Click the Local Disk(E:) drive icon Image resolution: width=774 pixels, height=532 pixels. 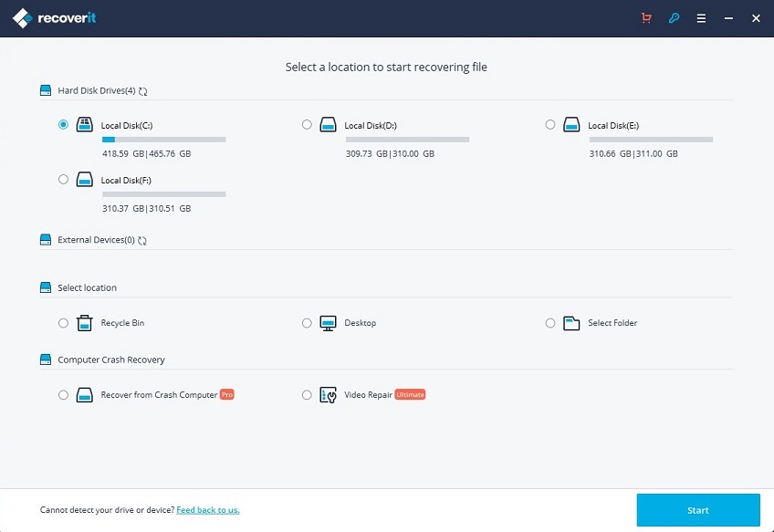click(x=571, y=124)
